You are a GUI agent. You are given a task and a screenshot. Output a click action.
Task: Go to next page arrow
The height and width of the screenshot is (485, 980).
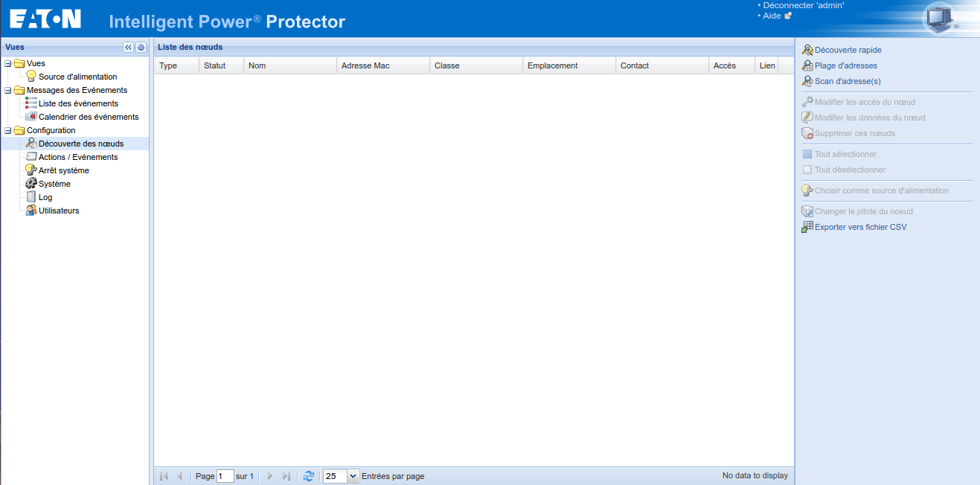click(x=270, y=476)
